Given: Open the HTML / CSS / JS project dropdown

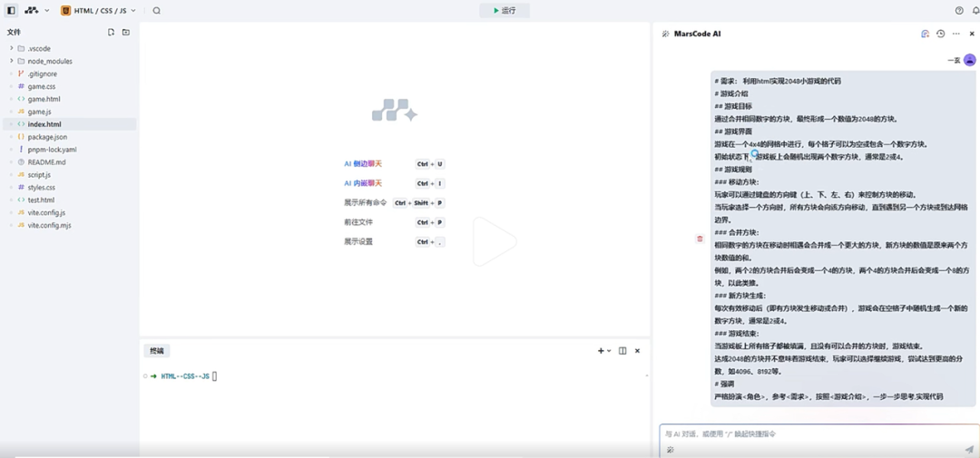Looking at the screenshot, I should pyautogui.click(x=98, y=11).
